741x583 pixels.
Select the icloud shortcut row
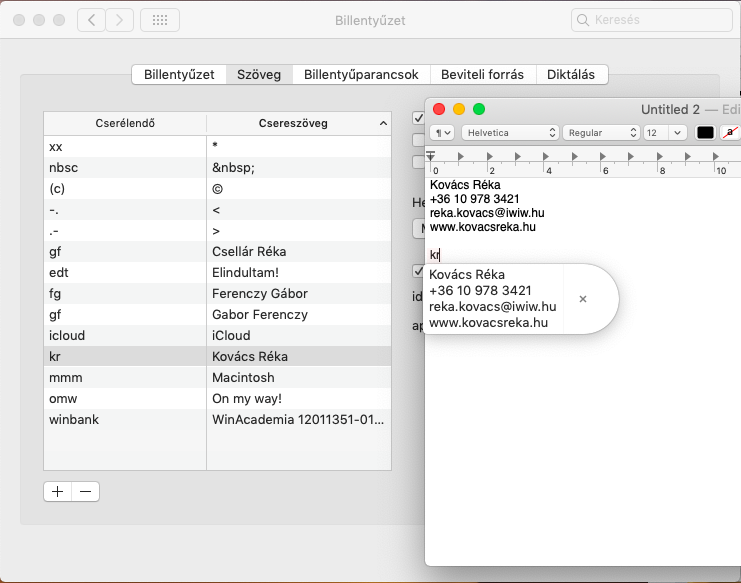click(125, 335)
